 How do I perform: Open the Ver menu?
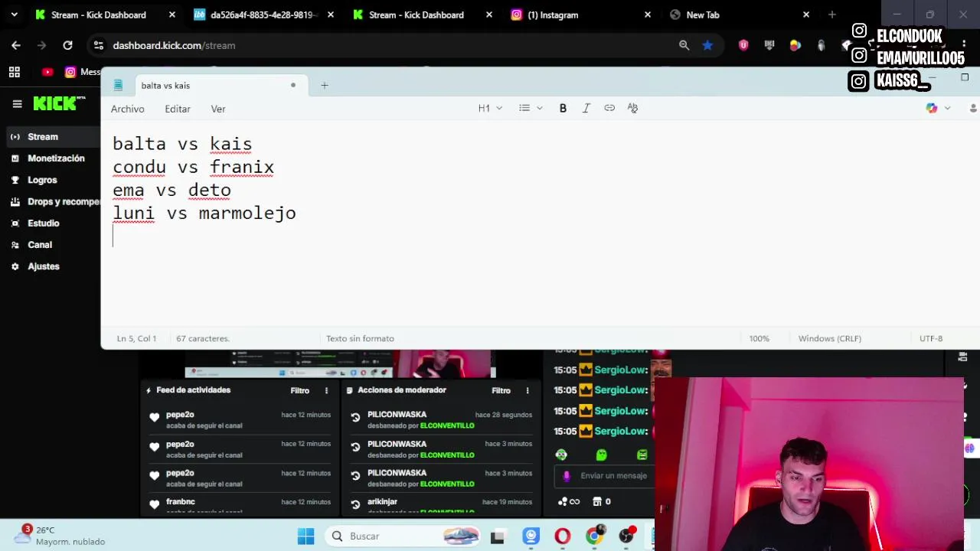coord(218,109)
